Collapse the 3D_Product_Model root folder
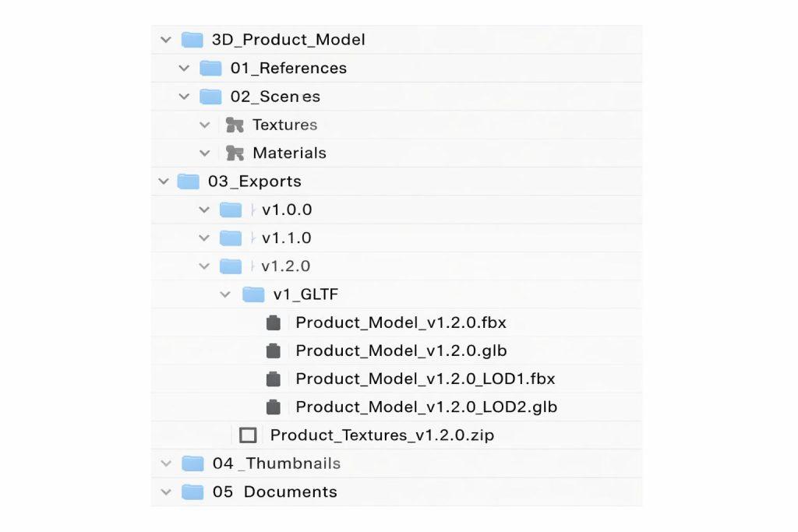 (164, 40)
